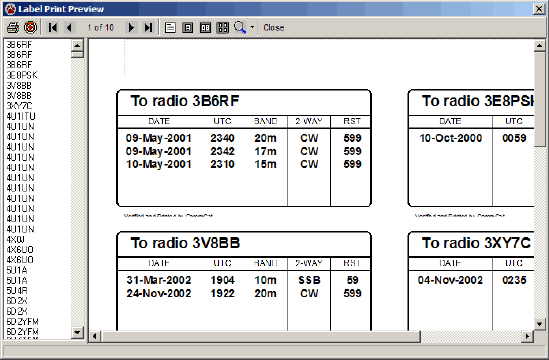Click the 10-May-2001 date entry

click(159, 164)
